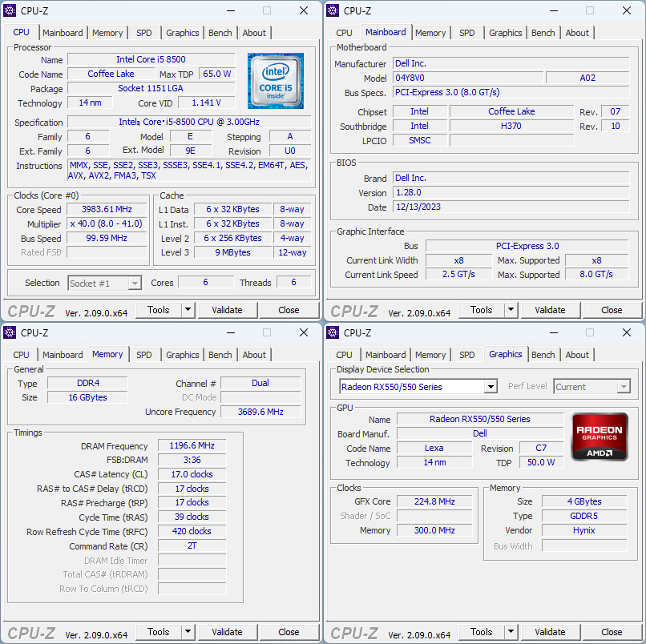646x644 pixels.
Task: Open the About tab in the Memory window
Action: point(254,355)
